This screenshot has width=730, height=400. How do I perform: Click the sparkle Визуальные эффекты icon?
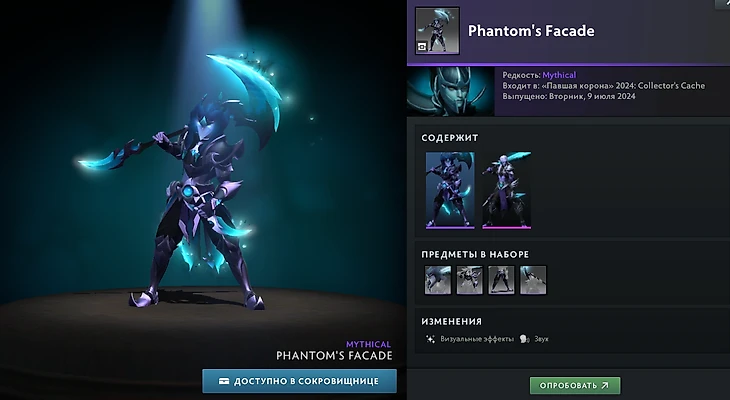click(x=430, y=339)
